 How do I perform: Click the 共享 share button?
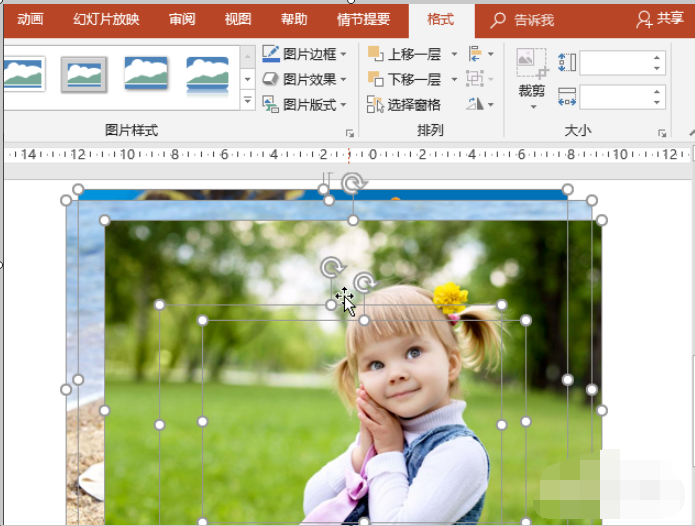(x=660, y=19)
